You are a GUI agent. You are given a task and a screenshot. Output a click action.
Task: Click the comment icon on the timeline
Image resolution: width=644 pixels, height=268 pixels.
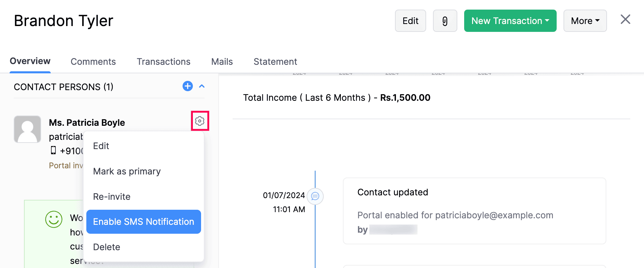[315, 196]
